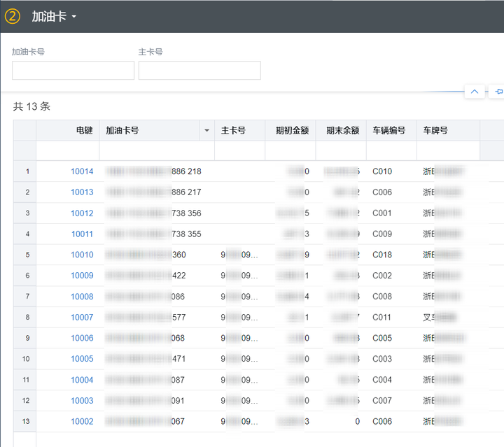504x447 pixels.
Task: Open record link 10008
Action: tap(82, 297)
